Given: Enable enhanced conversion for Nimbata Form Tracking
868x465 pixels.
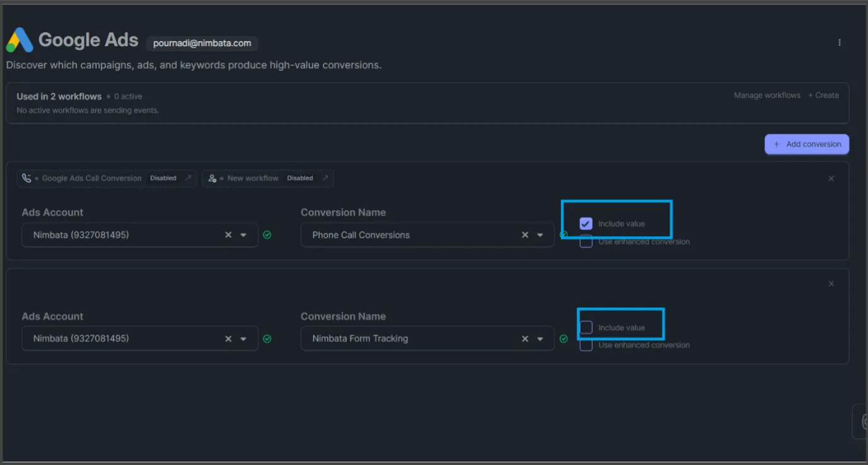Looking at the screenshot, I should coord(586,345).
